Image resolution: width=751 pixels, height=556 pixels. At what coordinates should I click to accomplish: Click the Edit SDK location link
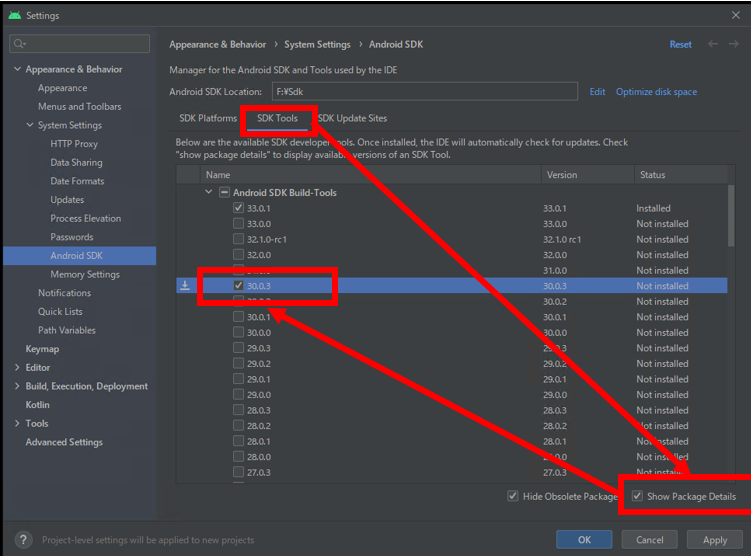click(x=597, y=91)
